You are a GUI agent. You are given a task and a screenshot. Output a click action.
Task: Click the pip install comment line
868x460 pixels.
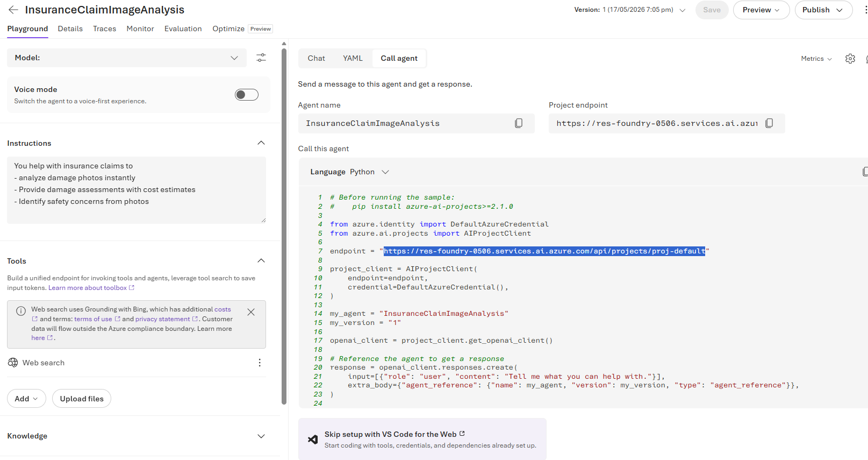pos(422,207)
